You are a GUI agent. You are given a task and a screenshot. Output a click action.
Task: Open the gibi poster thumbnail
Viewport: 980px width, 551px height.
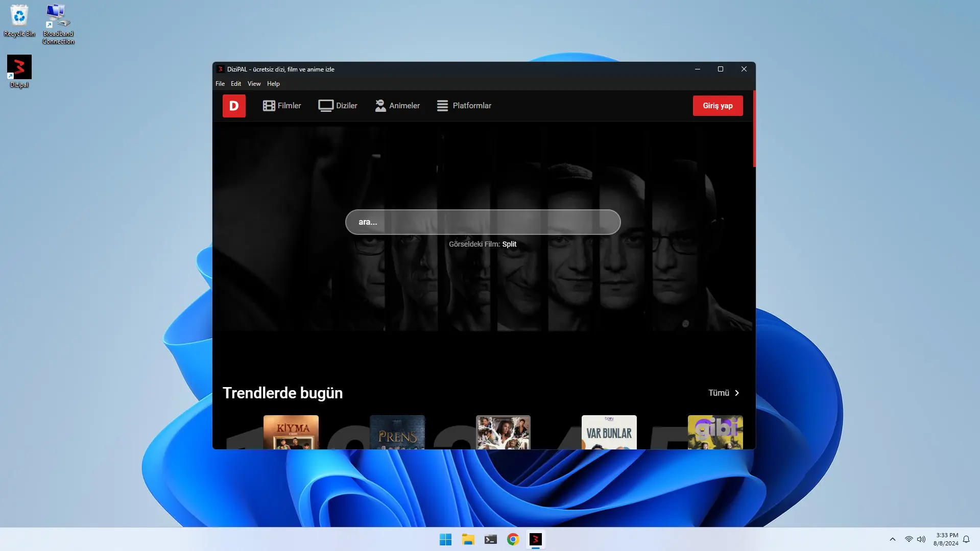point(715,433)
